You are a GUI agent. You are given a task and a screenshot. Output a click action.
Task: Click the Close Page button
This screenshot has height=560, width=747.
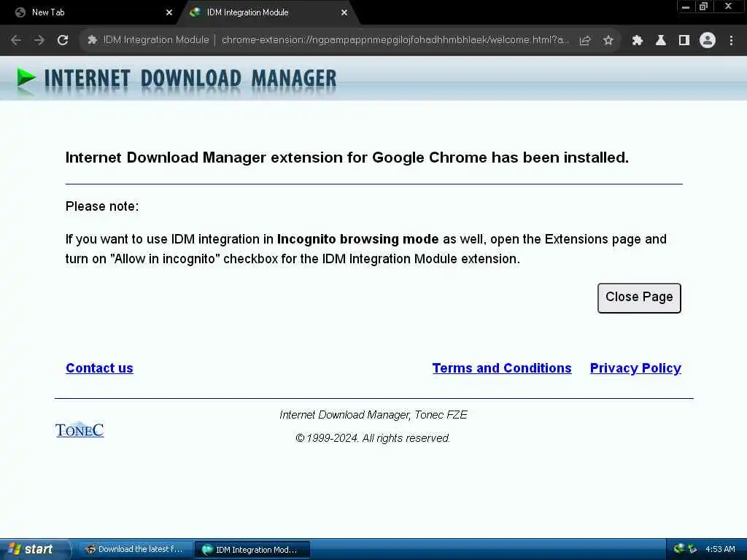(639, 298)
